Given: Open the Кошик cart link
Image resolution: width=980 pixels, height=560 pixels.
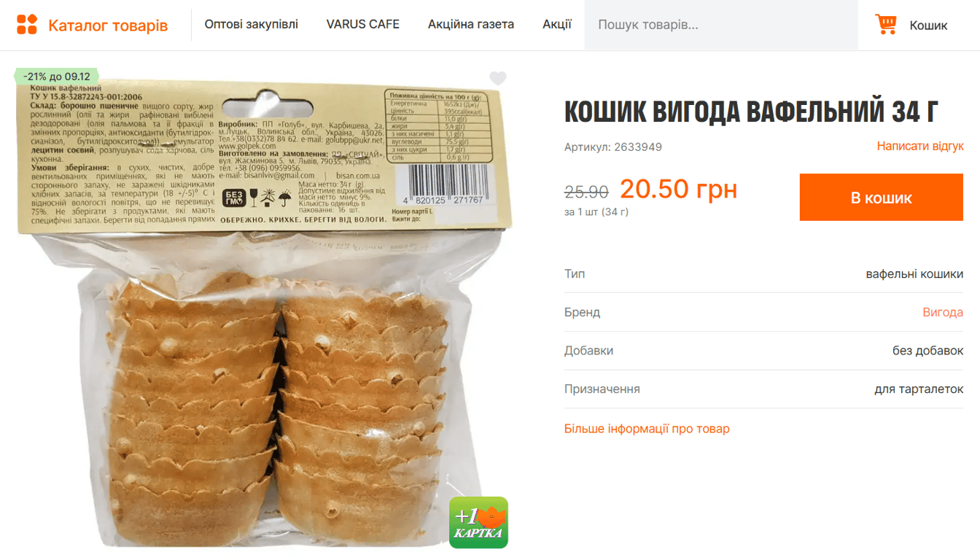Looking at the screenshot, I should (x=928, y=26).
